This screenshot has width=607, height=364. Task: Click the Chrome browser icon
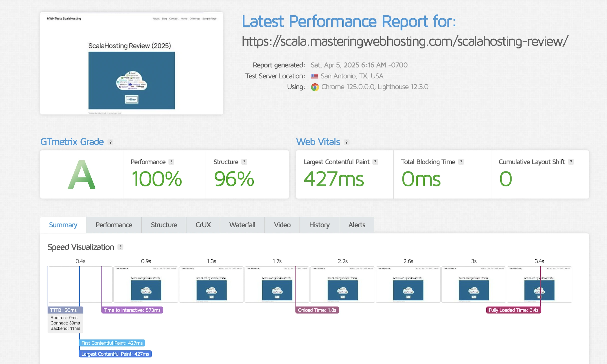tap(315, 87)
